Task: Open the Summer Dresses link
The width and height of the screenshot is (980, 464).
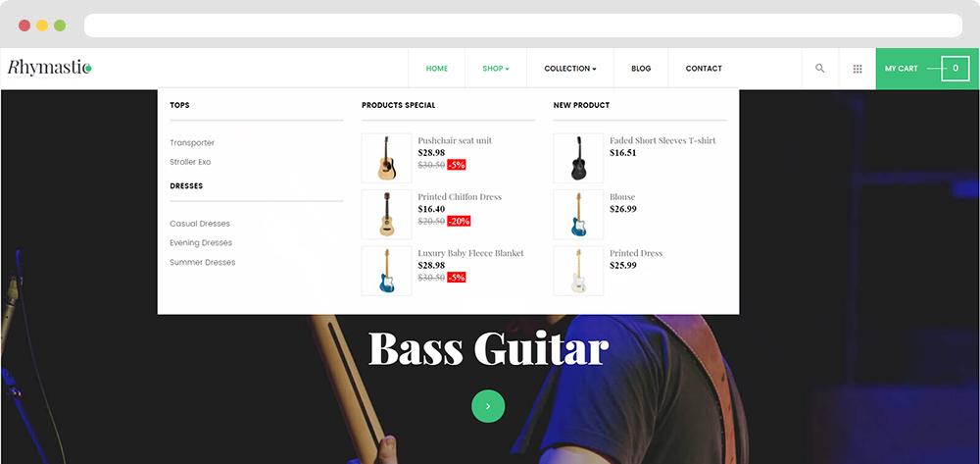Action: (x=203, y=263)
